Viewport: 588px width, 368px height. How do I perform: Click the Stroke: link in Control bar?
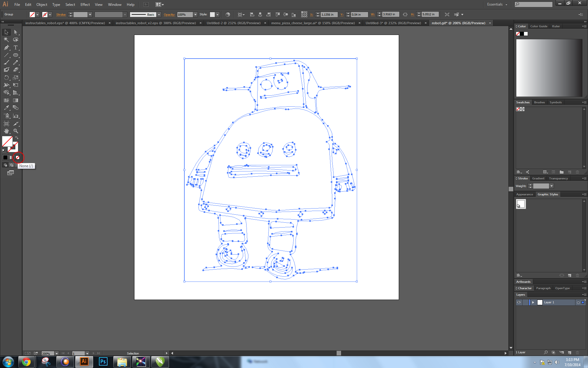[61, 14]
